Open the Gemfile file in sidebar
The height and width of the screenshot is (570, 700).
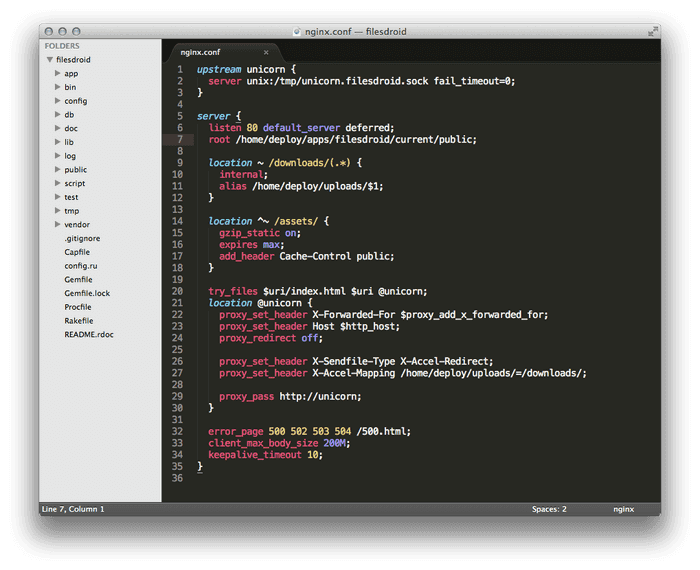point(78,280)
